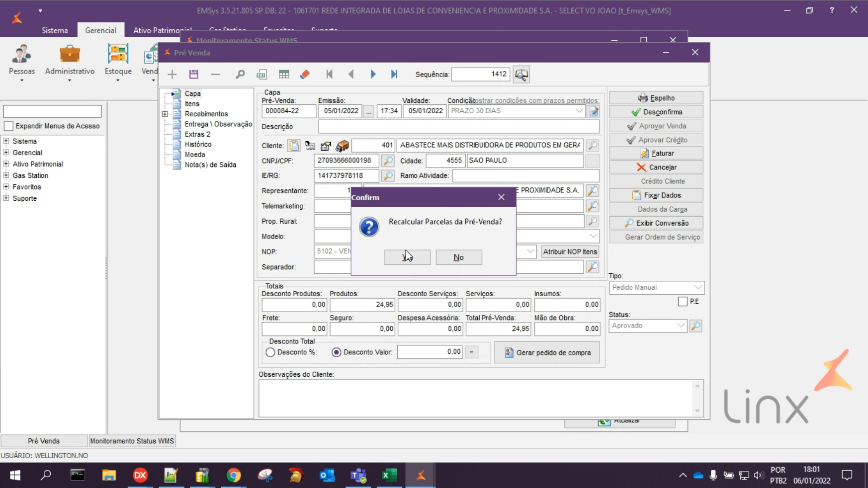Switch to the Sistema ribbon tab
Screen dimensions: 868x488
coord(55,30)
